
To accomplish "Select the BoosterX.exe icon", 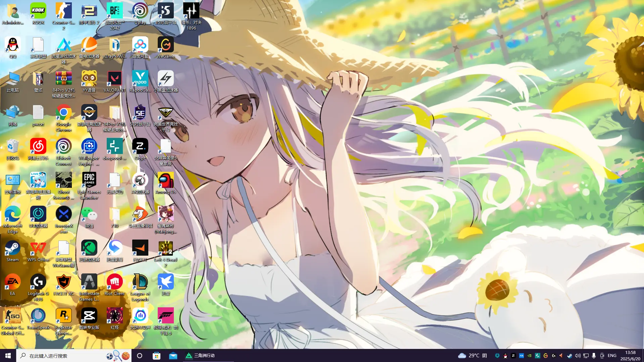I will pyautogui.click(x=64, y=220).
